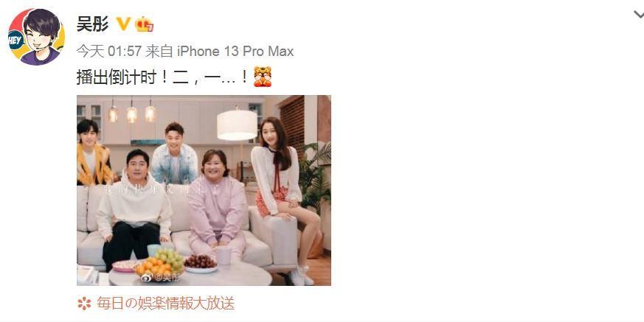Click the crown membership level badge
This screenshot has width=644, height=322.
144,24
